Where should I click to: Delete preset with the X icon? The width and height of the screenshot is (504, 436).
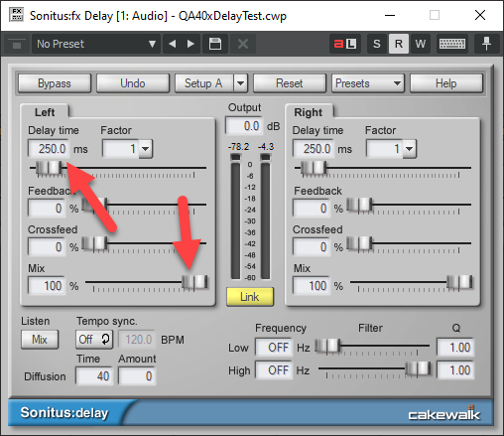point(243,44)
